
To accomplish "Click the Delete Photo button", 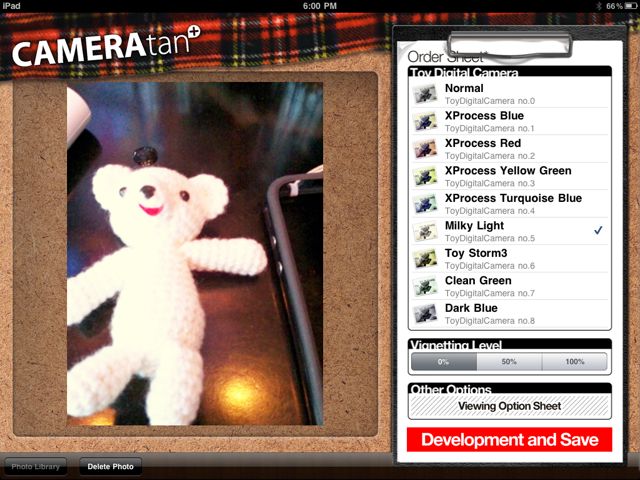I will click(110, 467).
